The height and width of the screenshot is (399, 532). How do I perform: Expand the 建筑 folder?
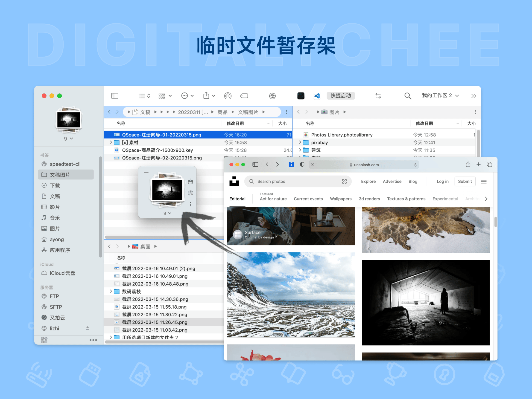(300, 150)
